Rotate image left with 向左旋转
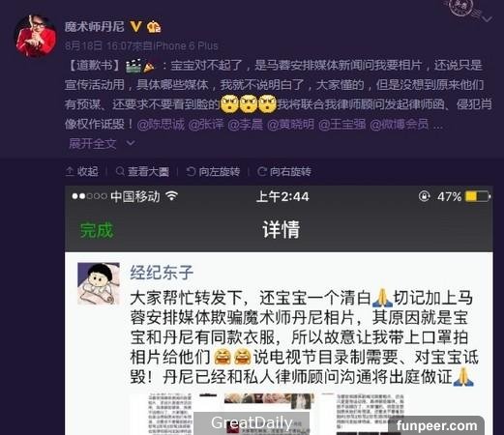Screen dimensions: 504x435 213,171
